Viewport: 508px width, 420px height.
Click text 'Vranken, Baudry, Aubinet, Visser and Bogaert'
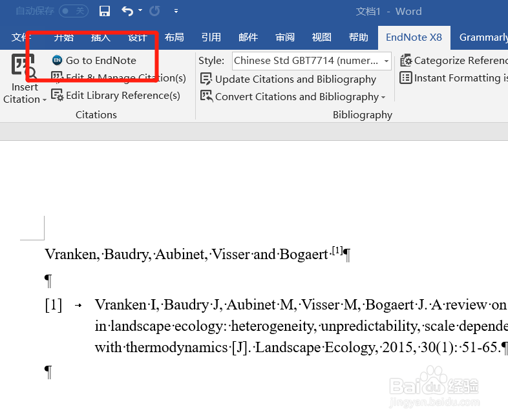pyautogui.click(x=186, y=255)
